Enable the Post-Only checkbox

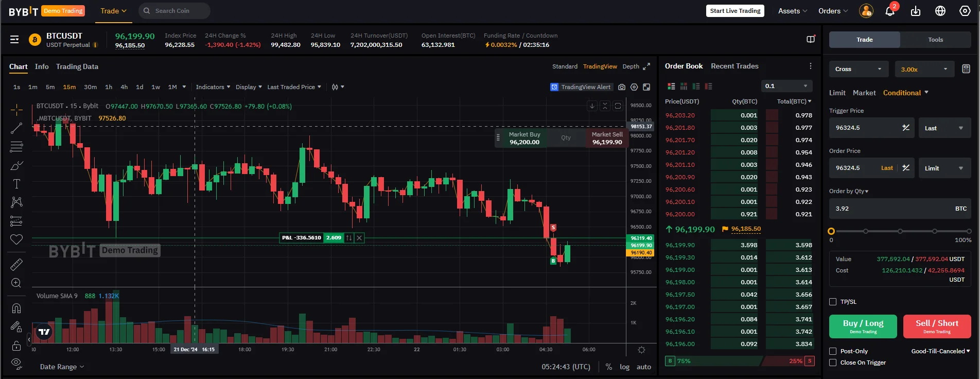(833, 351)
